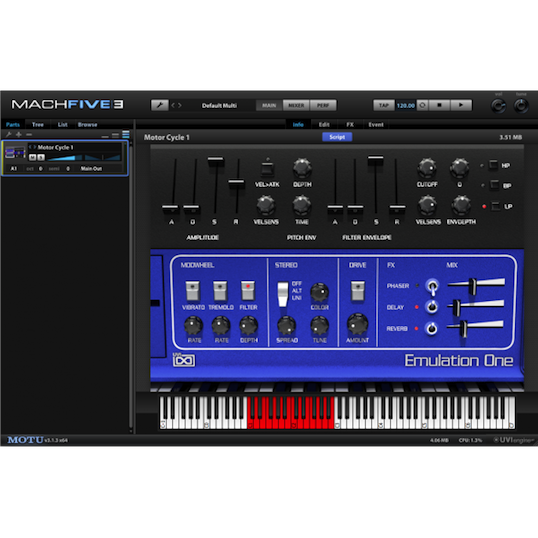Stop playback with the stop button
Viewport: 538px width, 538px height.
point(440,105)
